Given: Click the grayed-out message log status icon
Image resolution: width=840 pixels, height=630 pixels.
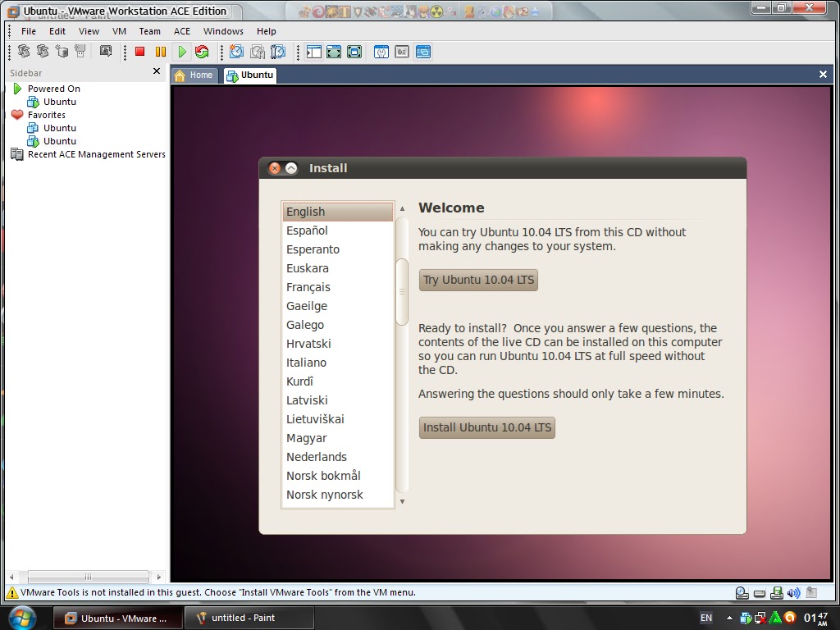Looking at the screenshot, I should (x=811, y=592).
